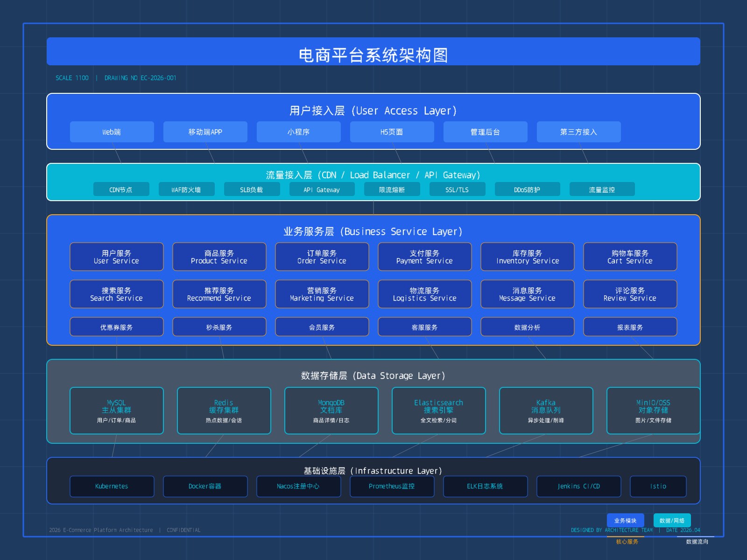
Task: Click the 搜索服务 Search Service block
Action: pyautogui.click(x=117, y=294)
